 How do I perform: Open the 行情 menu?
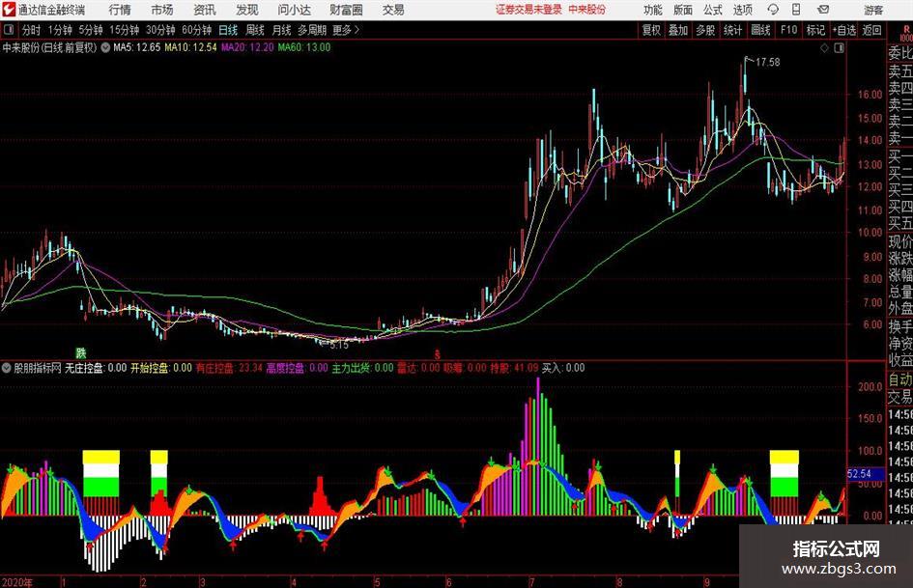click(x=120, y=10)
